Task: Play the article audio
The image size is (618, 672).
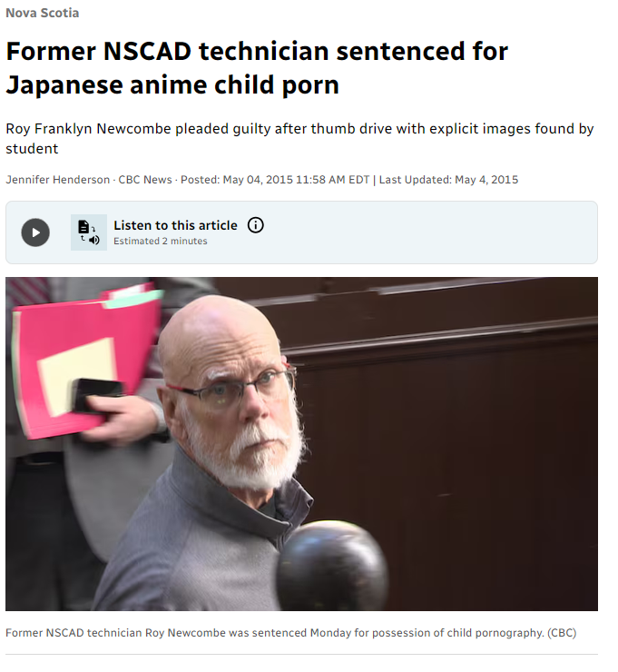Action: pos(35,232)
